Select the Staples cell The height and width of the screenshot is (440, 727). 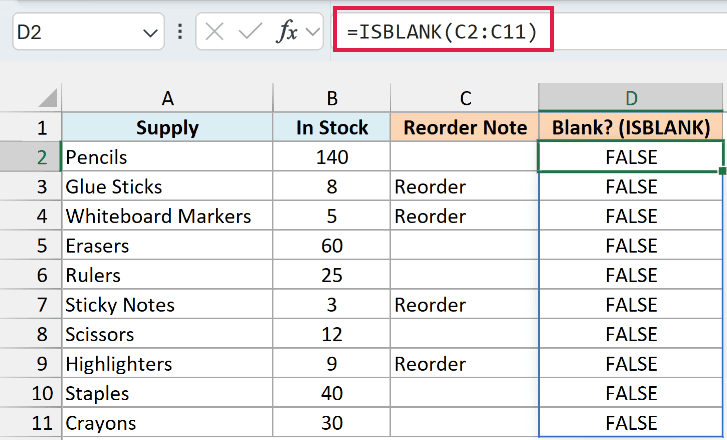167,393
